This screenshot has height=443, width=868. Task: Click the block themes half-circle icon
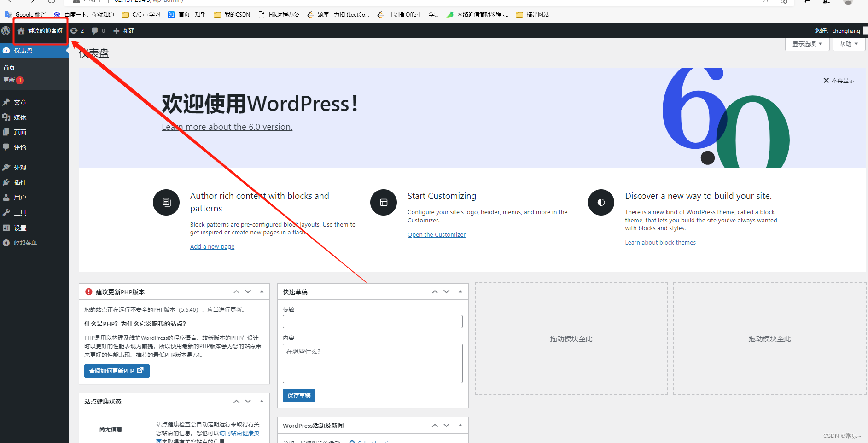pyautogui.click(x=601, y=202)
